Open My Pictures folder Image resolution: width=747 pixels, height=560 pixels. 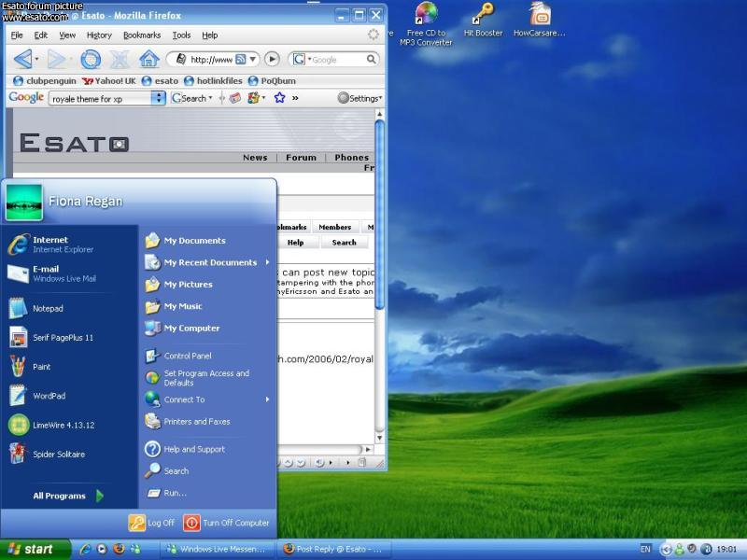[x=178, y=285]
